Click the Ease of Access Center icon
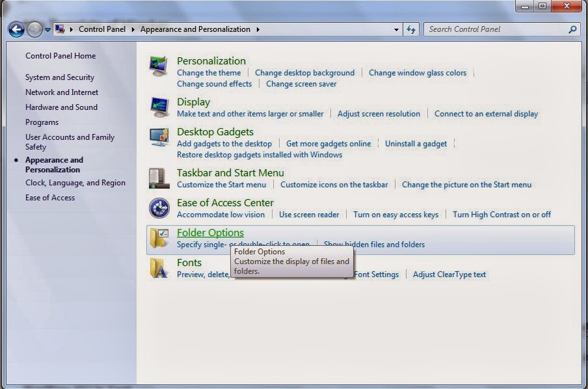Image resolution: width=588 pixels, height=389 pixels. (159, 208)
